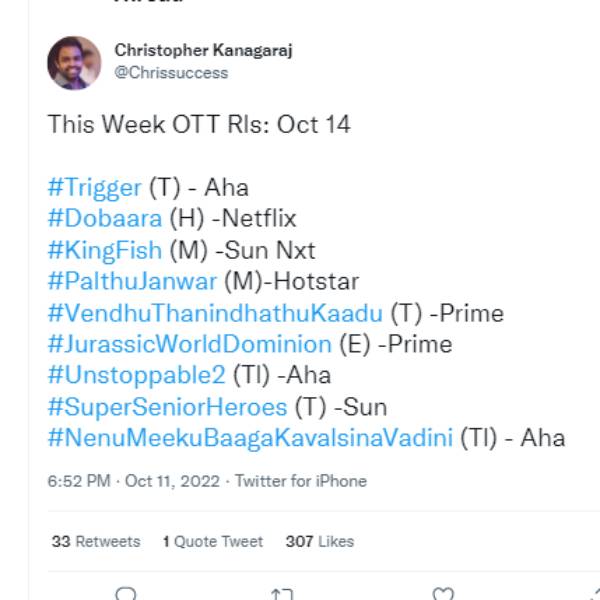The height and width of the screenshot is (600, 600).
Task: Open the #VendhuThanindhathuKaadu hashtag
Action: click(x=215, y=313)
